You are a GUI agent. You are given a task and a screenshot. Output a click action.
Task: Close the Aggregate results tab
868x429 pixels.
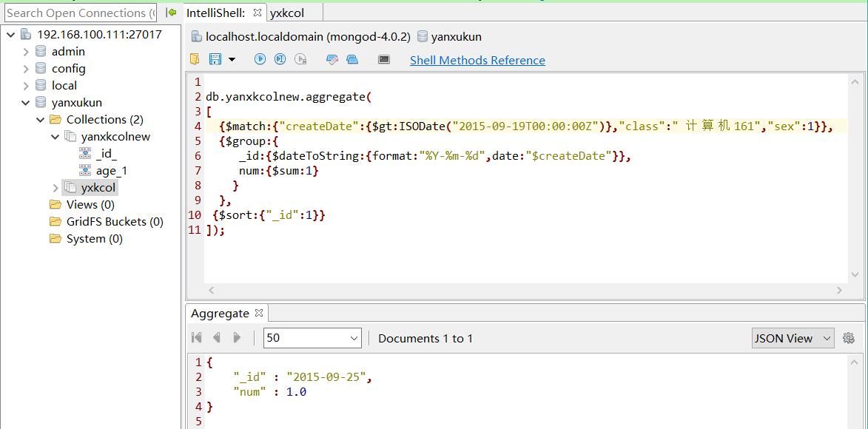[258, 314]
